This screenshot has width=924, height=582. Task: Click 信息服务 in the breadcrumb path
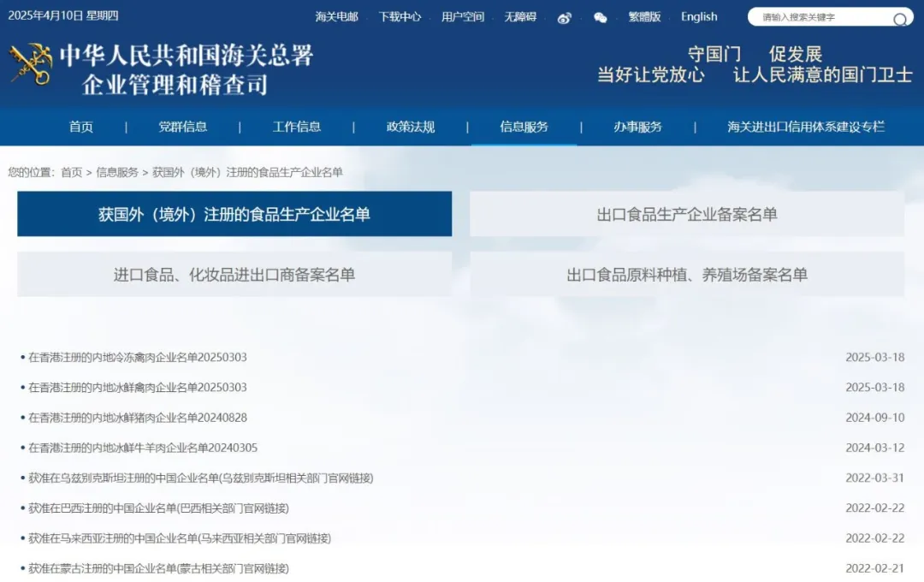pyautogui.click(x=117, y=172)
